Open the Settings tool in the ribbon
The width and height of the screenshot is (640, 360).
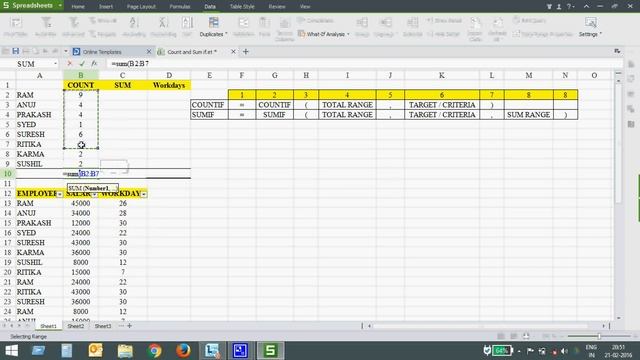point(590,27)
